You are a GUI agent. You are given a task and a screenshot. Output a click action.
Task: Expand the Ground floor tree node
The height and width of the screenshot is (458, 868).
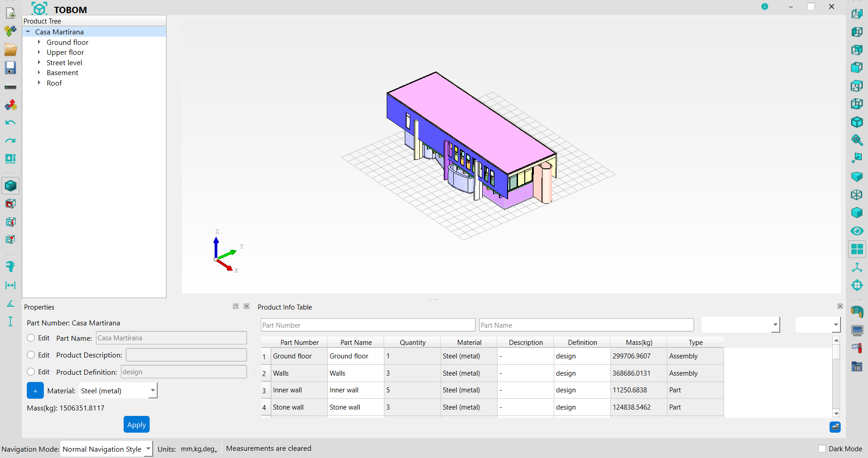pos(39,42)
